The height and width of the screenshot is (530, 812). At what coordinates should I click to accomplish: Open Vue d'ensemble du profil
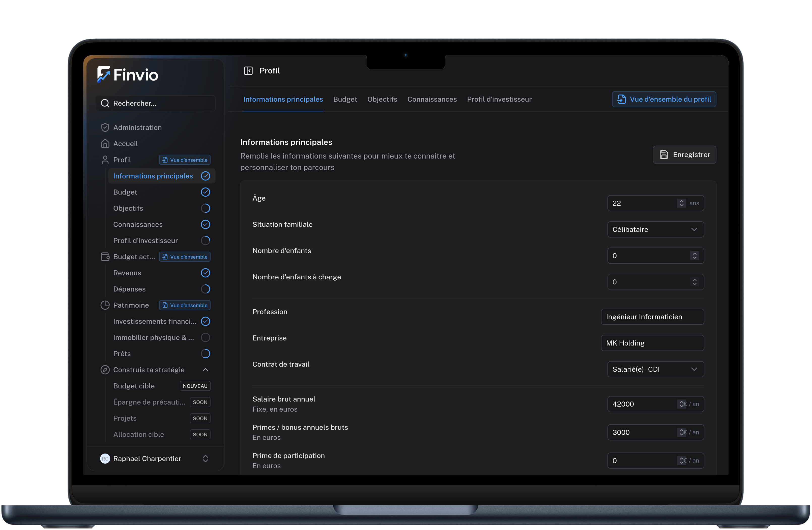click(x=663, y=99)
